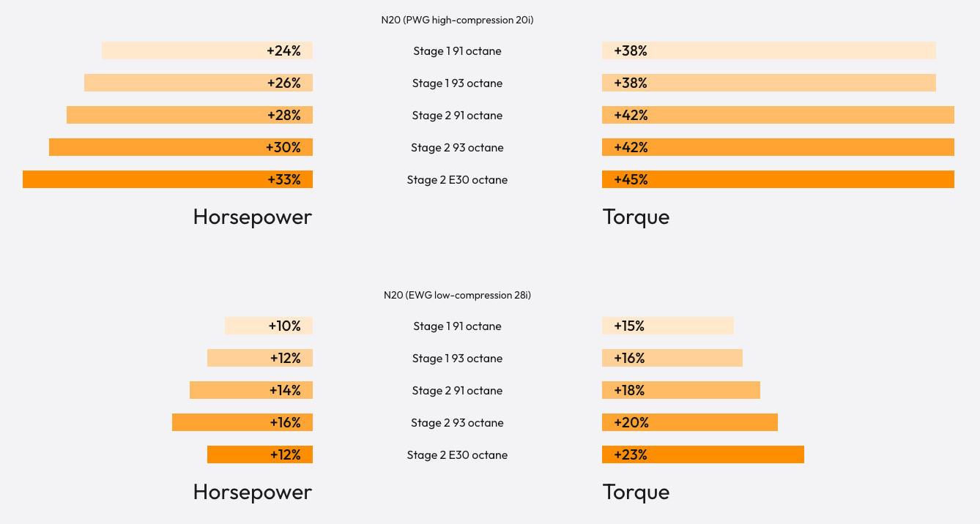
Task: Click the +10% horsepower bar
Action: 269,326
